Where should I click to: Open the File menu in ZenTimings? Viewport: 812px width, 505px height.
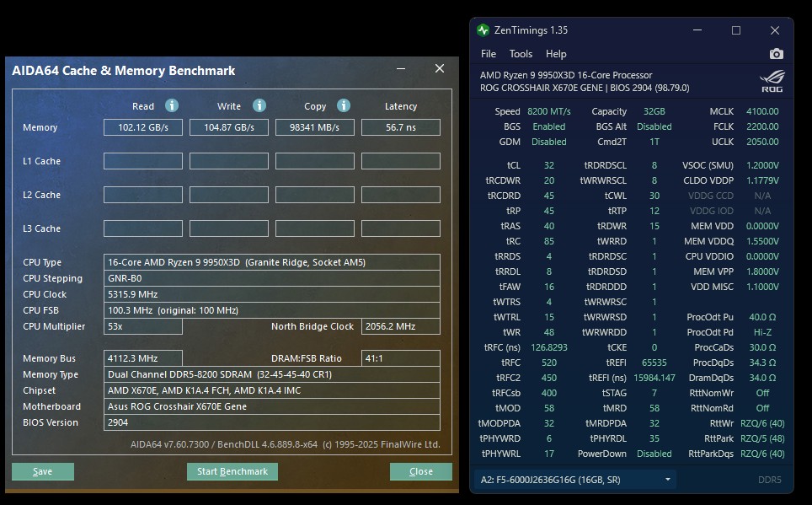(x=489, y=54)
